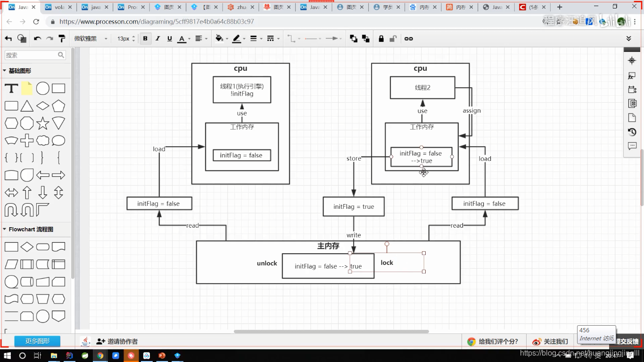Select the format painter brush
Screen dimensions: 644x362
point(62,39)
